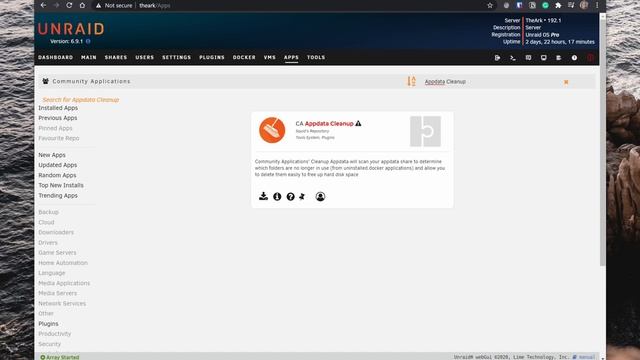
Task: Open the Docker tab
Action: pyautogui.click(x=244, y=58)
